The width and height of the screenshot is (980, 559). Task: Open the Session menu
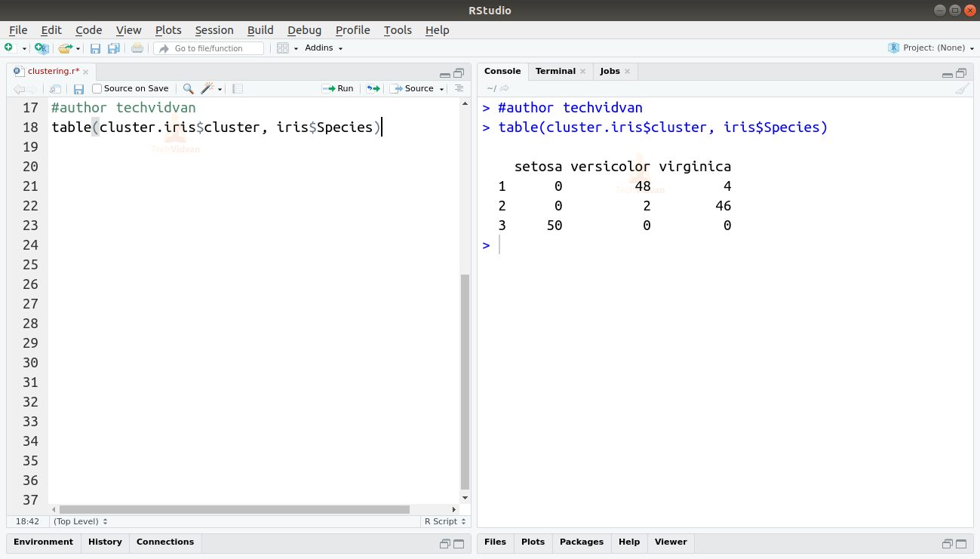(214, 30)
